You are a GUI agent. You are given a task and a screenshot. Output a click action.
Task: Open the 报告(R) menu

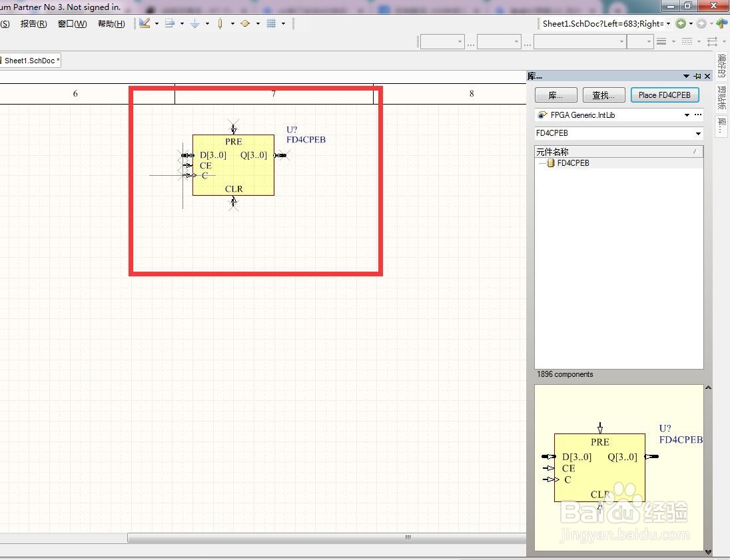click(x=33, y=24)
